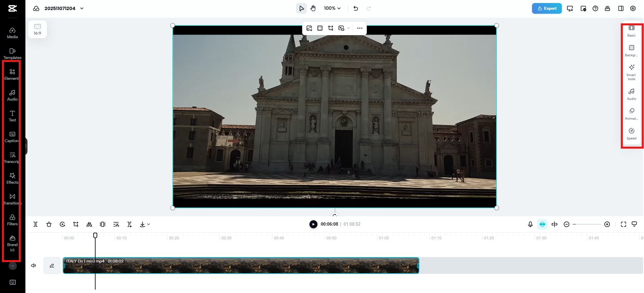Open the Elements panel
The width and height of the screenshot is (644, 293).
tap(12, 74)
